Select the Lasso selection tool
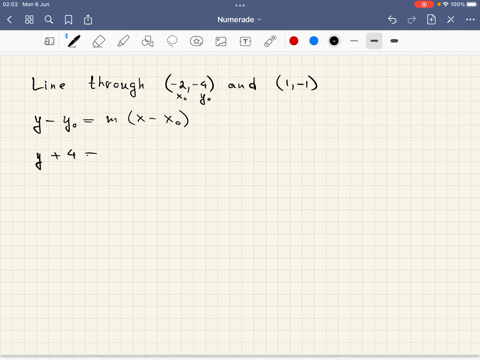Image resolution: width=480 pixels, height=360 pixels. pos(172,41)
